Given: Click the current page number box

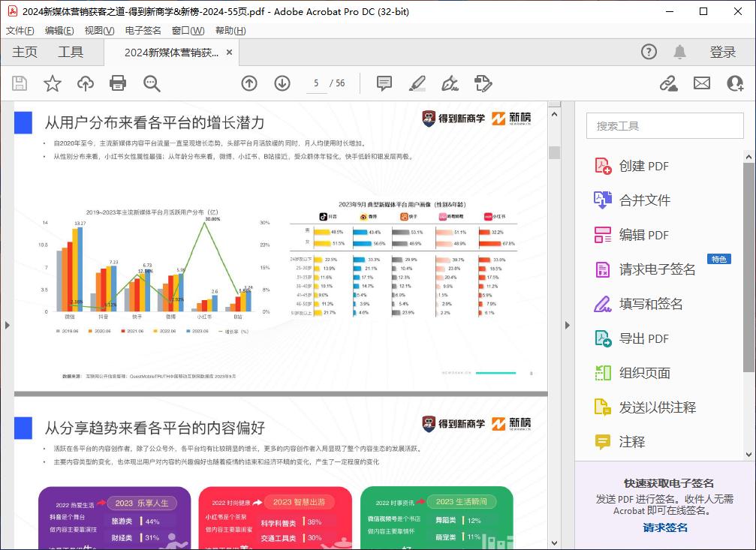Looking at the screenshot, I should click(x=316, y=83).
